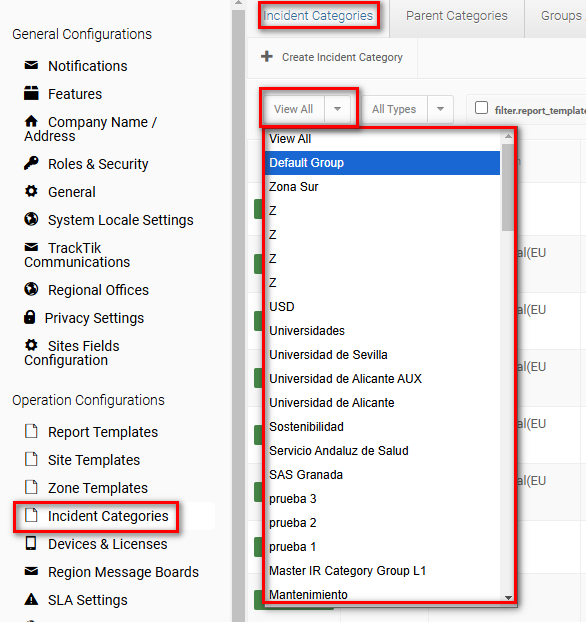Open Zone Templates link
This screenshot has width=586, height=622.
(98, 488)
